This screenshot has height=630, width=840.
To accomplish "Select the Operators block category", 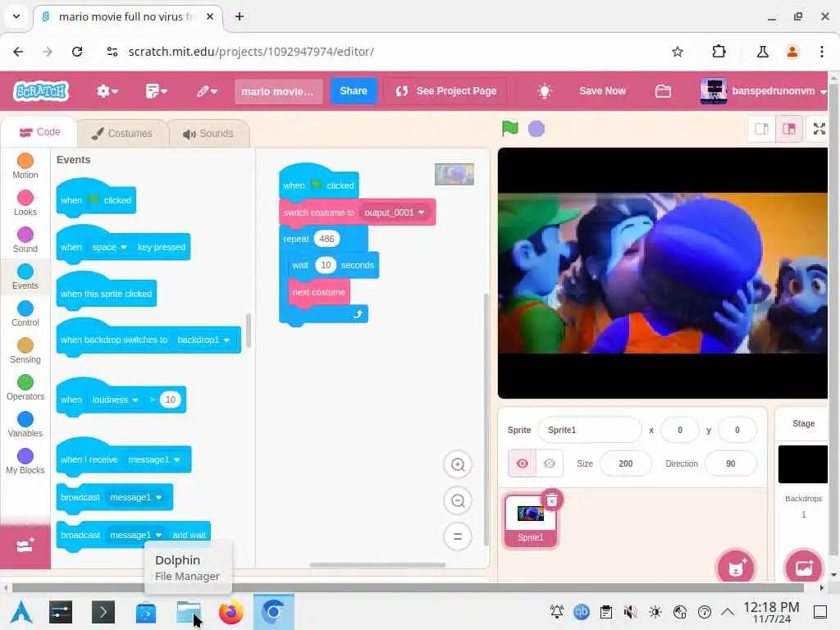I will (25, 388).
